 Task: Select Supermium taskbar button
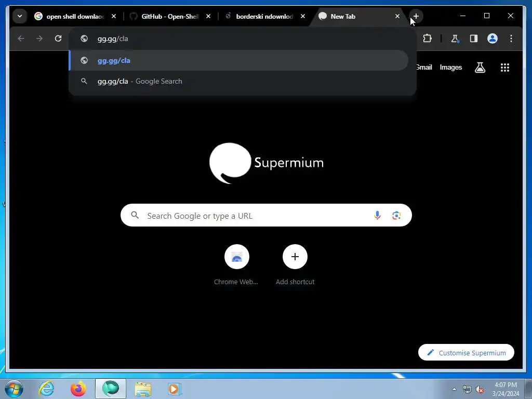tap(111, 389)
